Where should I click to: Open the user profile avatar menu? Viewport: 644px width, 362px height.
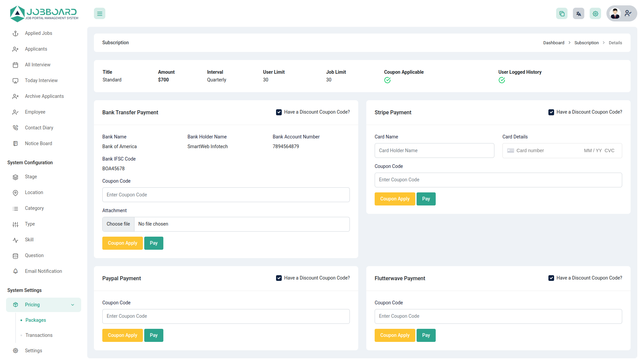point(615,13)
